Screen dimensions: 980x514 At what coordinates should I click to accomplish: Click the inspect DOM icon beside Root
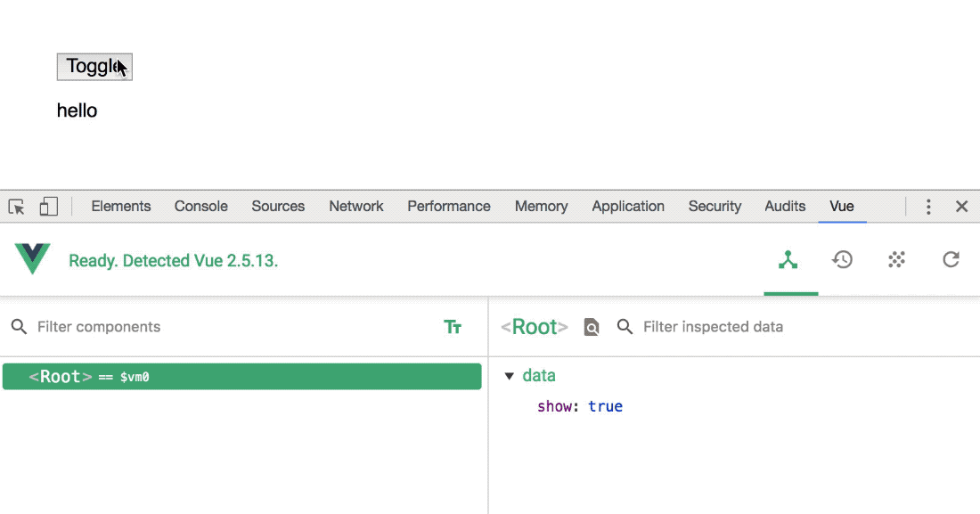coord(592,328)
